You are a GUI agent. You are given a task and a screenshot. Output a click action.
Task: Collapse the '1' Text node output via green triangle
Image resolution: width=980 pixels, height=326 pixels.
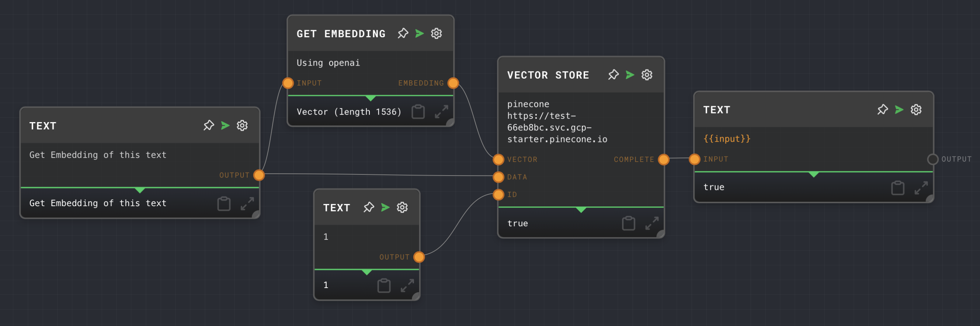click(x=367, y=272)
